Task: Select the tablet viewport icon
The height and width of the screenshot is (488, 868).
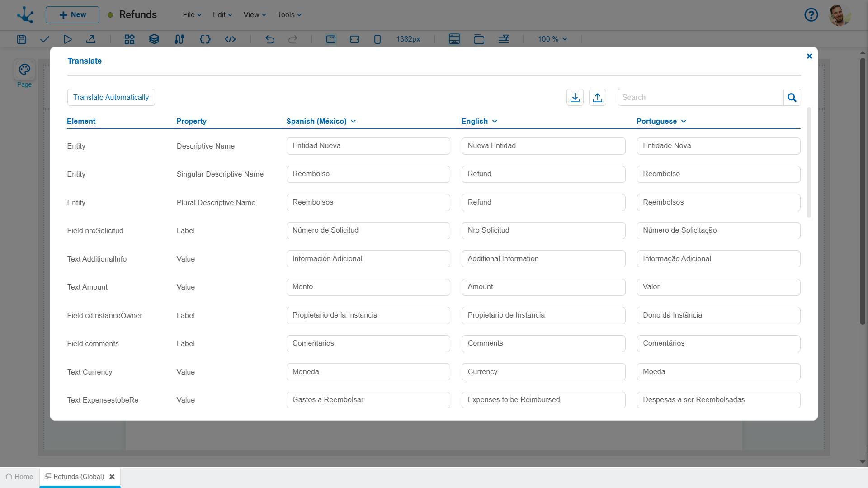Action: (x=354, y=39)
